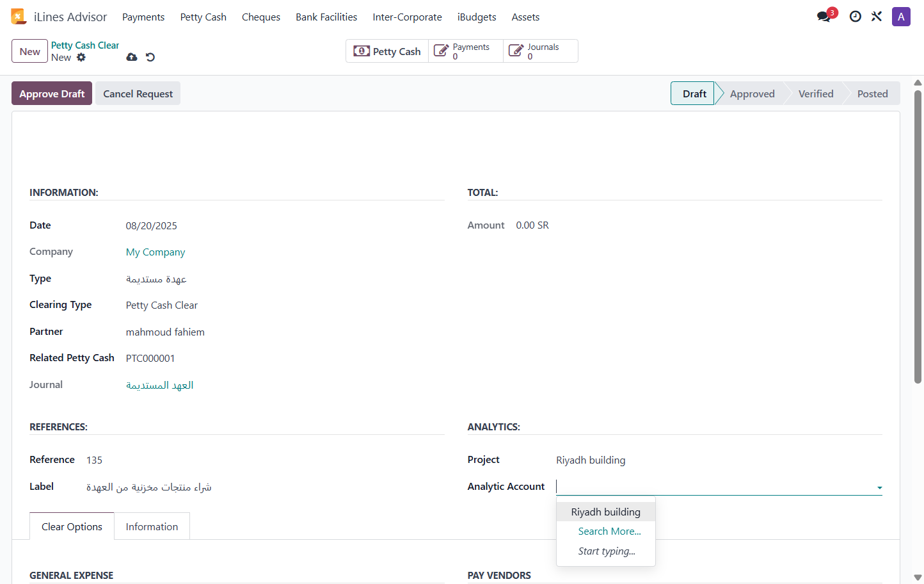This screenshot has width=924, height=584.
Task: Open the العهد المستديمة journal link
Action: [160, 385]
